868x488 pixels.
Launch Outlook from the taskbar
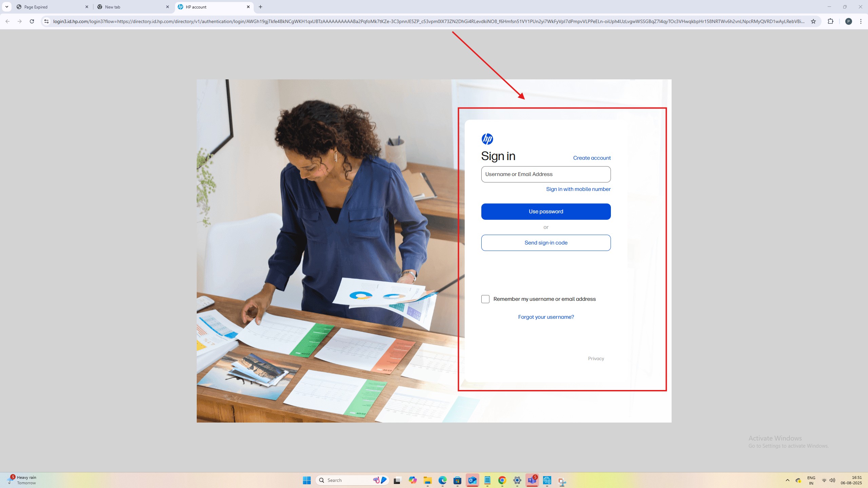pyautogui.click(x=472, y=480)
